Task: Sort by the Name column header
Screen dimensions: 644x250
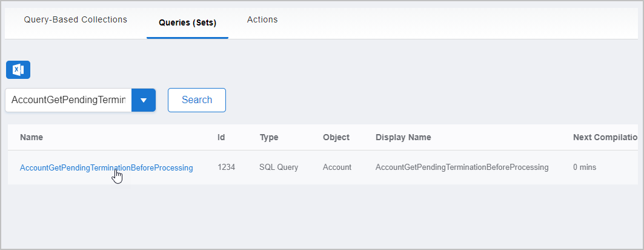Action: (x=32, y=137)
